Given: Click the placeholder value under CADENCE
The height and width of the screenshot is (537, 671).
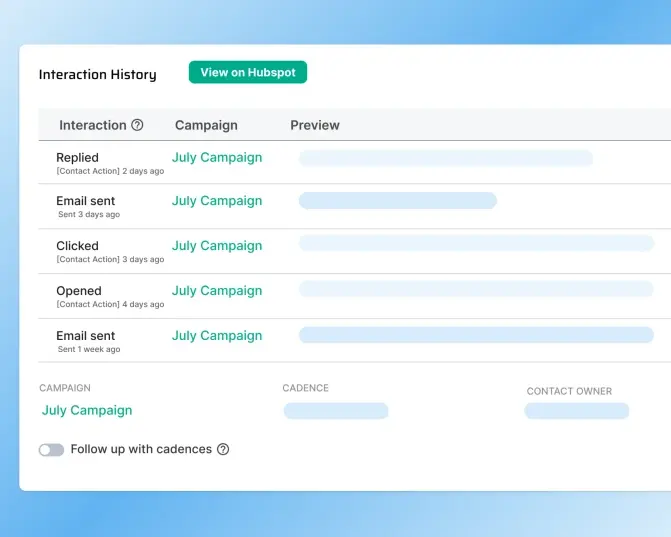Looking at the screenshot, I should [x=336, y=411].
